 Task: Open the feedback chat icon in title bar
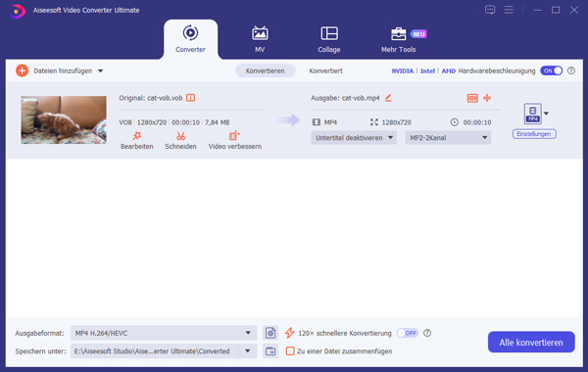point(490,10)
